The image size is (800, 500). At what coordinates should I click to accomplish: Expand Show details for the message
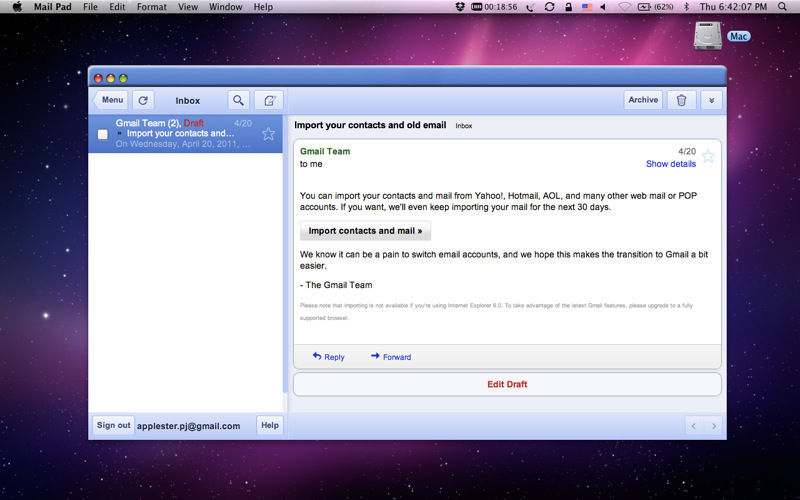click(x=670, y=164)
